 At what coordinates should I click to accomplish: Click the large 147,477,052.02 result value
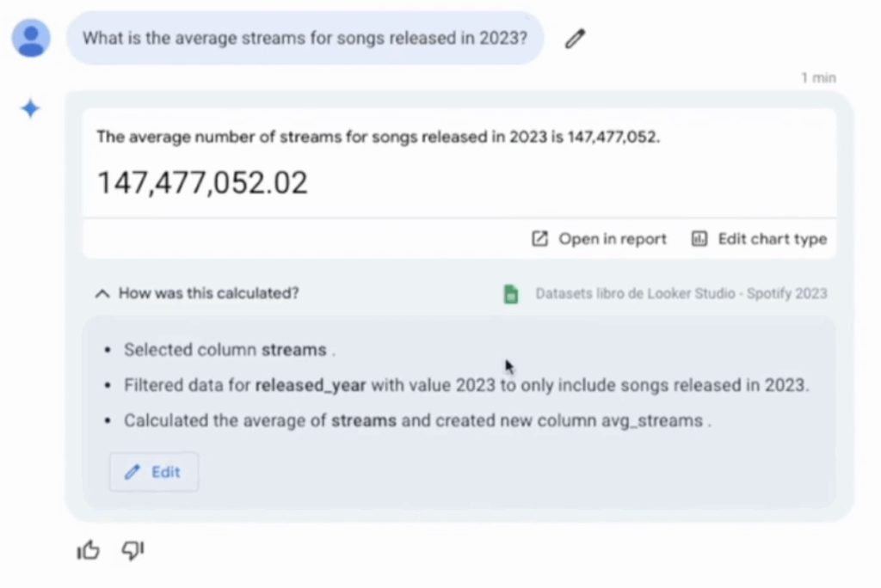coord(202,182)
